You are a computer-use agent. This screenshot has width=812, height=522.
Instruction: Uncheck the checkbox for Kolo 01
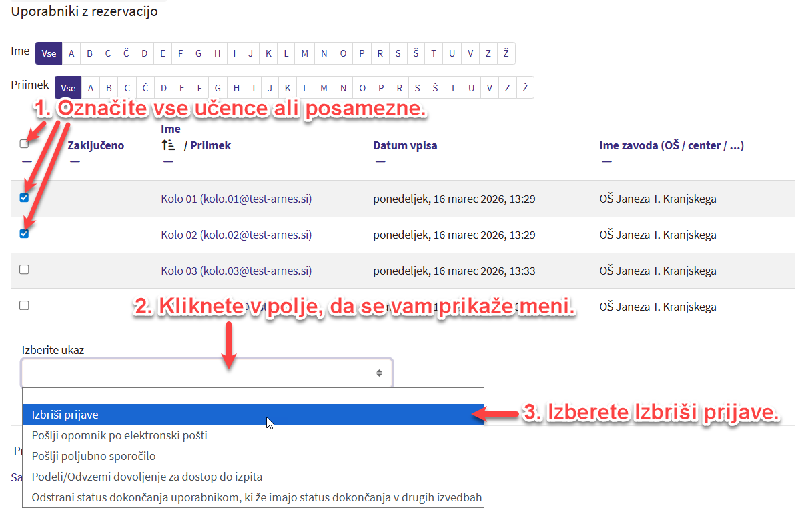25,198
